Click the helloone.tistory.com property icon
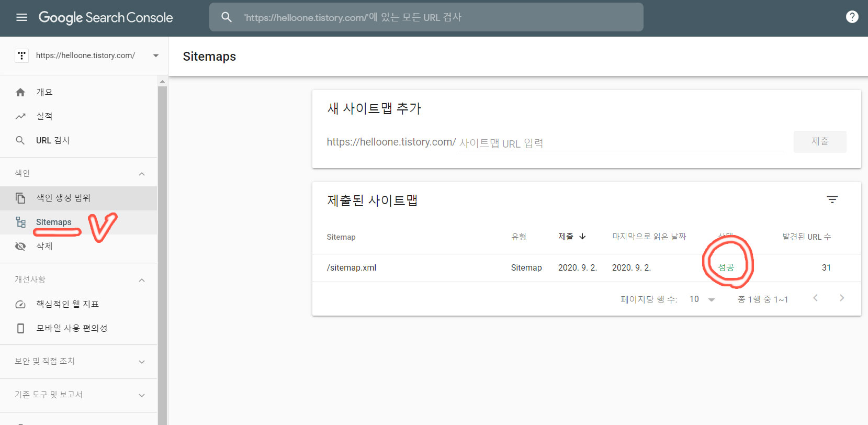868x425 pixels. coord(21,55)
